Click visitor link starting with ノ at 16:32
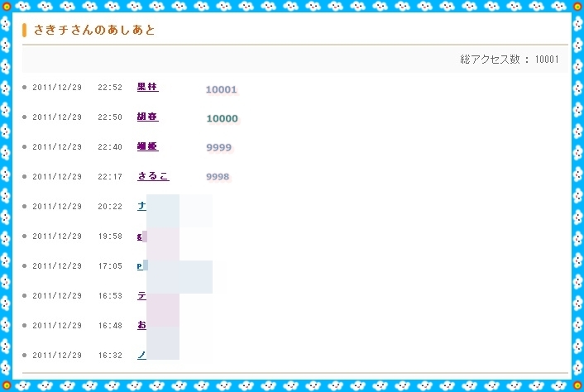 click(x=141, y=355)
